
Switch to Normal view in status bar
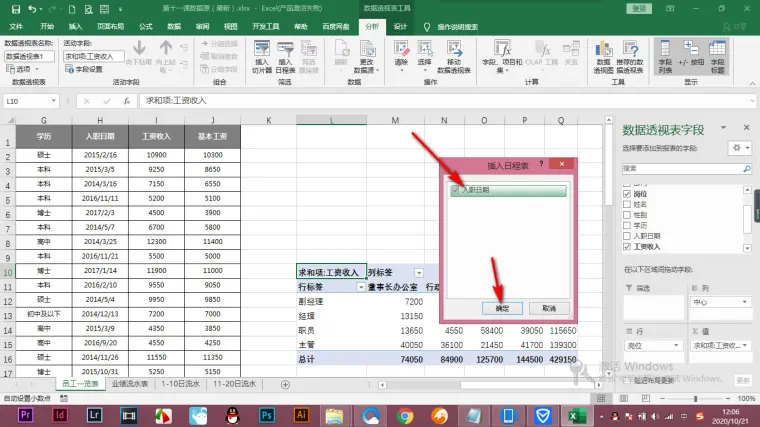click(601, 398)
